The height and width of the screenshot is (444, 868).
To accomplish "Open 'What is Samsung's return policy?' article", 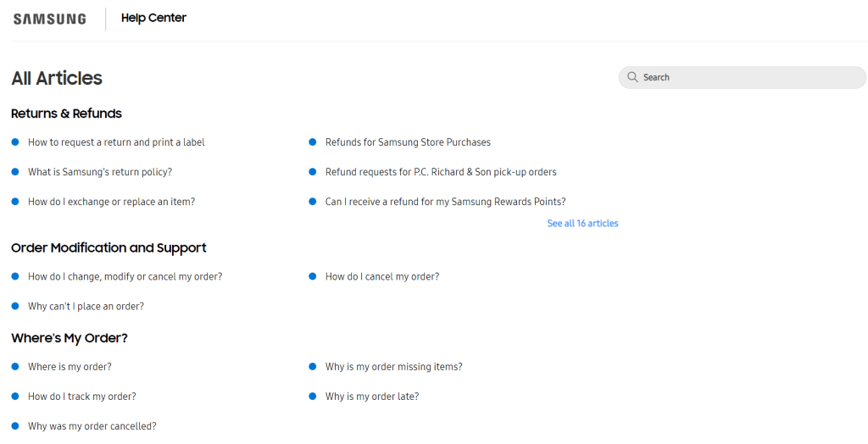I will (x=100, y=172).
